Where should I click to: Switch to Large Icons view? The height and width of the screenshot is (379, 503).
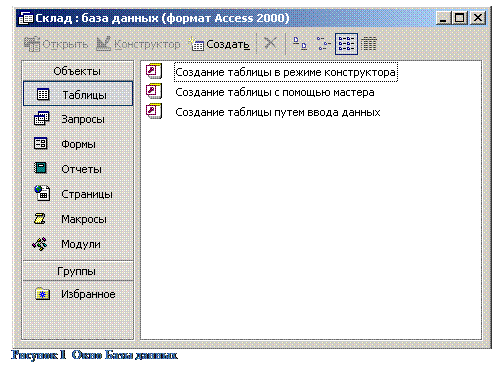click(300, 44)
